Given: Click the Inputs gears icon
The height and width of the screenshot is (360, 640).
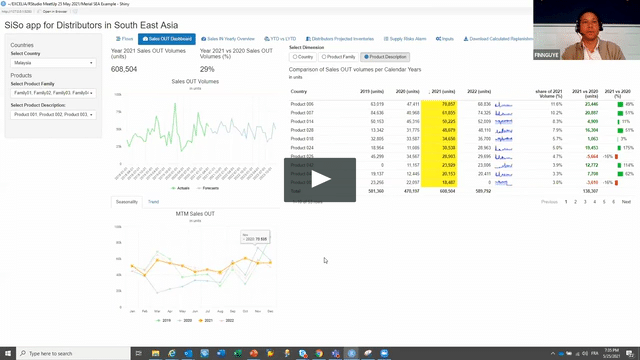Looking at the screenshot, I should click(x=438, y=39).
